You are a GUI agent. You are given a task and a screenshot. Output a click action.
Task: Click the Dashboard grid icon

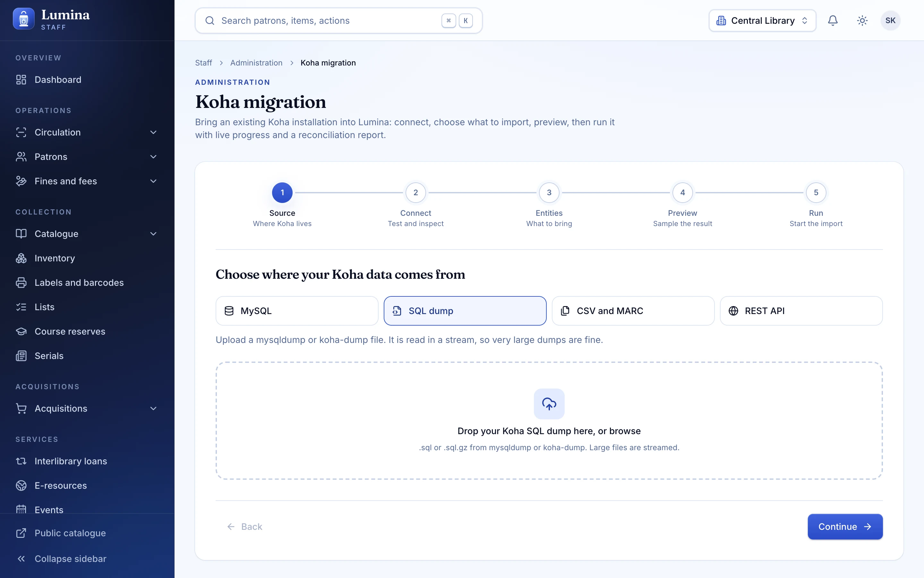[x=21, y=80]
